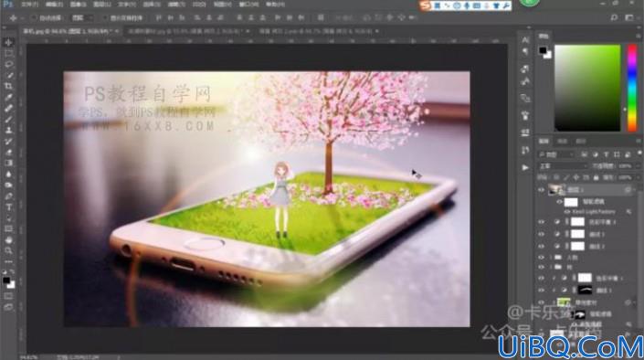
Task: Open the Layers panel flyout menu
Action: click(638, 141)
